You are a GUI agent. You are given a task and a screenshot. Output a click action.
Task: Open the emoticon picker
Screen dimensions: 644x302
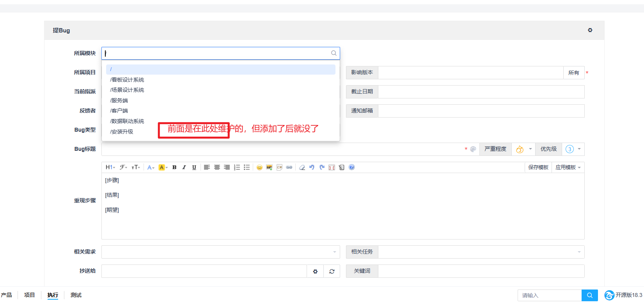(x=259, y=167)
